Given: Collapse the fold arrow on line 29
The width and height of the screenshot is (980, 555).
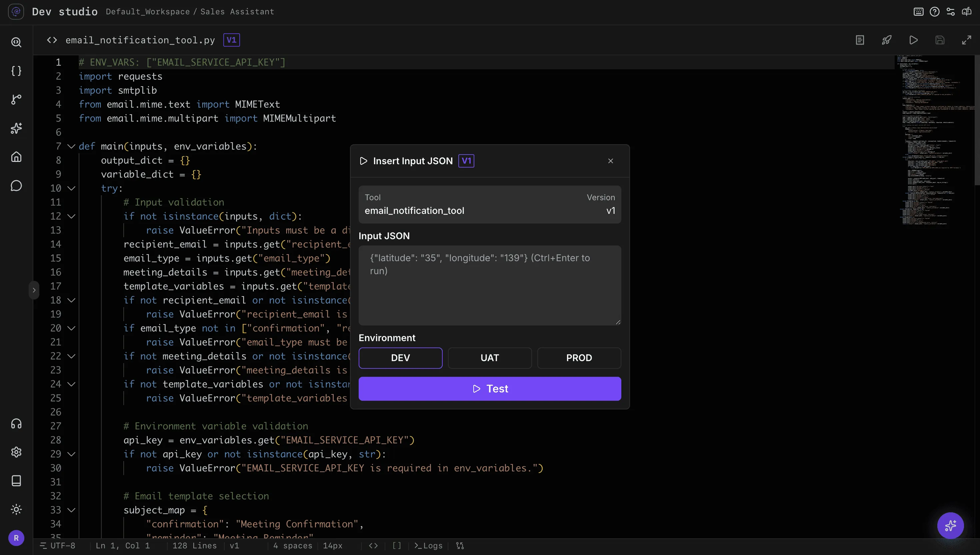Looking at the screenshot, I should pyautogui.click(x=71, y=454).
